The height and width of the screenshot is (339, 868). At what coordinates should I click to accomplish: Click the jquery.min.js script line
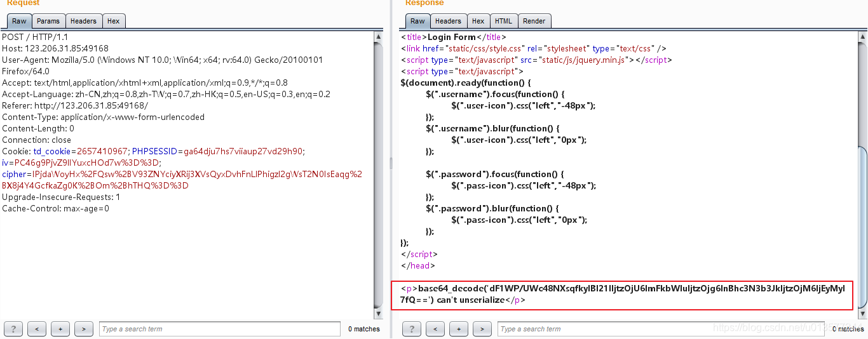[x=536, y=60]
